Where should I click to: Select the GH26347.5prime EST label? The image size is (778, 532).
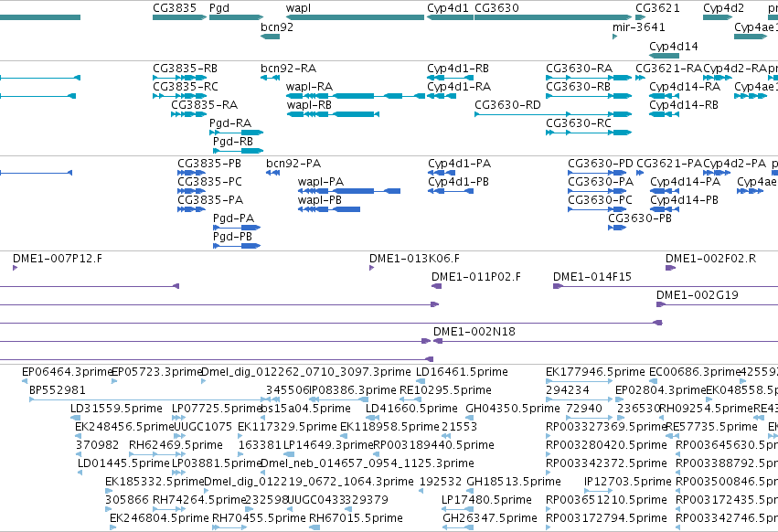pos(490,518)
